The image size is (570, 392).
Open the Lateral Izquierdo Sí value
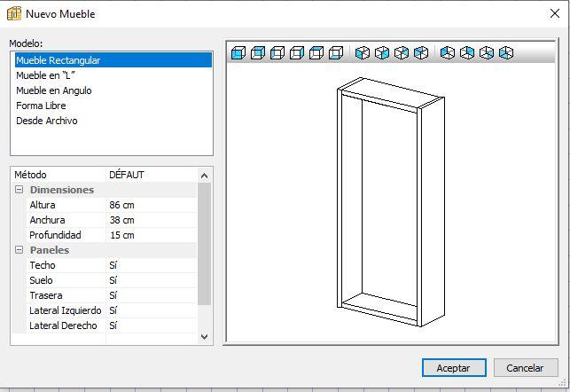pos(152,310)
